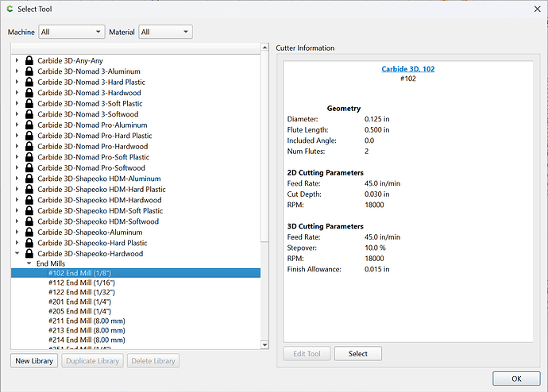Click the Duplicate Library button
This screenshot has height=392, width=548.
[93, 360]
